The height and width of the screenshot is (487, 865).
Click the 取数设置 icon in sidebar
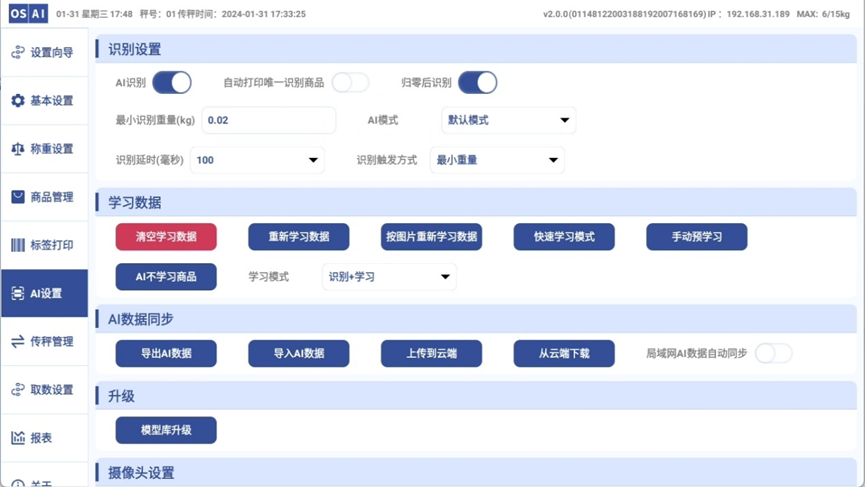pyautogui.click(x=18, y=389)
